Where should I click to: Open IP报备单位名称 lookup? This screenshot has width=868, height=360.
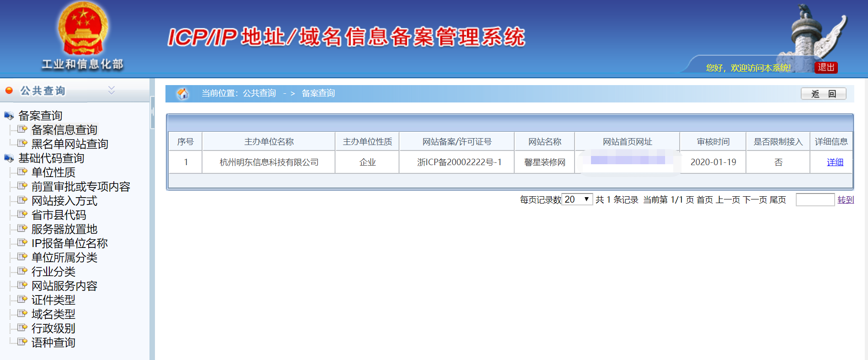pos(69,243)
